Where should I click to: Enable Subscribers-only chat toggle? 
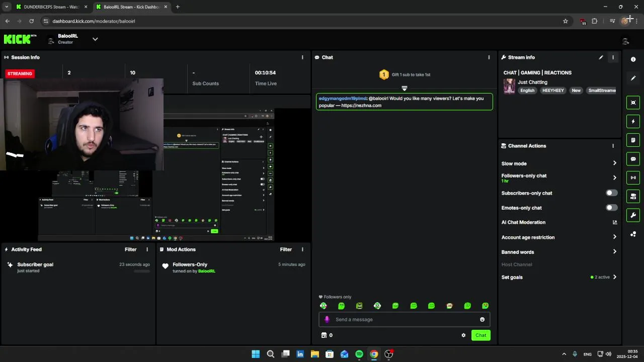(x=611, y=193)
